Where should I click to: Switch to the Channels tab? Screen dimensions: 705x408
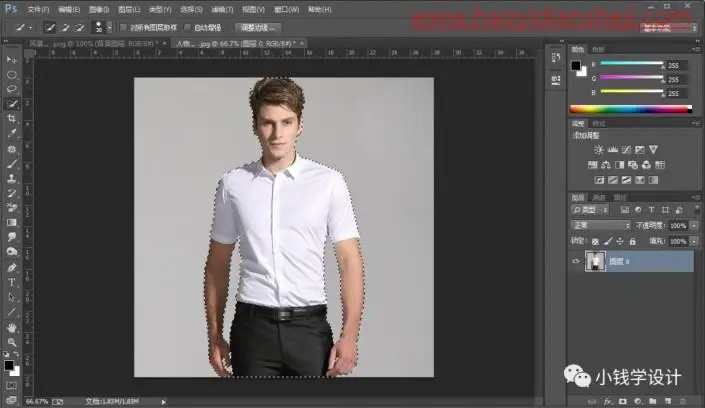click(x=599, y=197)
